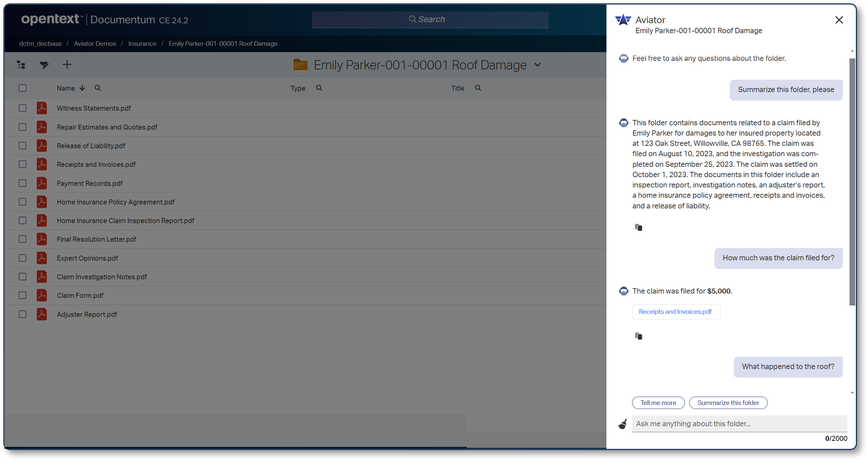Click the 'Summarize this folder, please' message

(786, 90)
